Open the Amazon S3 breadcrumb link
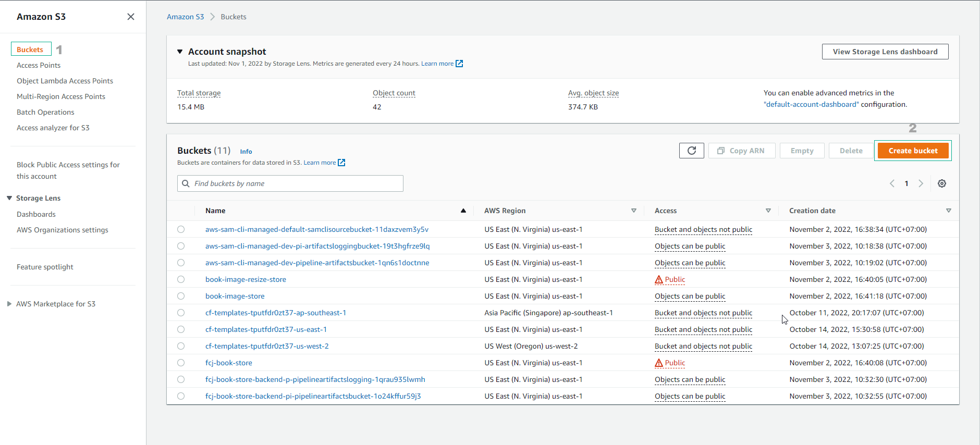The image size is (980, 445). [185, 17]
